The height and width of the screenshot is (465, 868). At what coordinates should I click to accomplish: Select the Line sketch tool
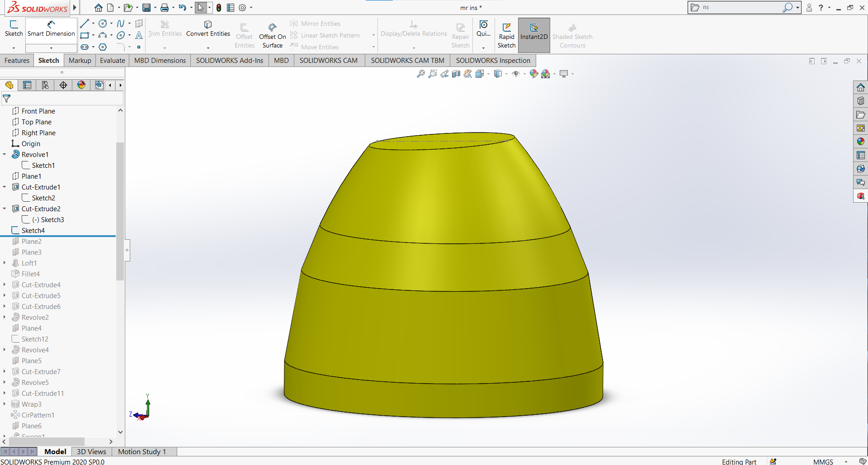(85, 24)
